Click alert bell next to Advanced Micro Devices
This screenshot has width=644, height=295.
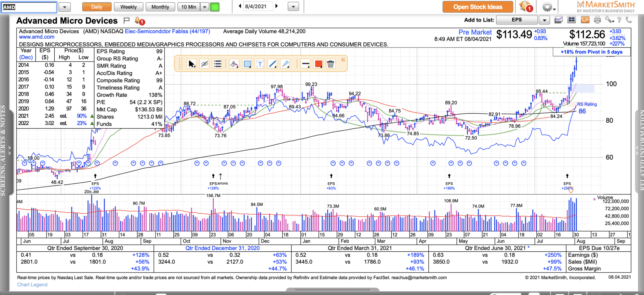139,21
